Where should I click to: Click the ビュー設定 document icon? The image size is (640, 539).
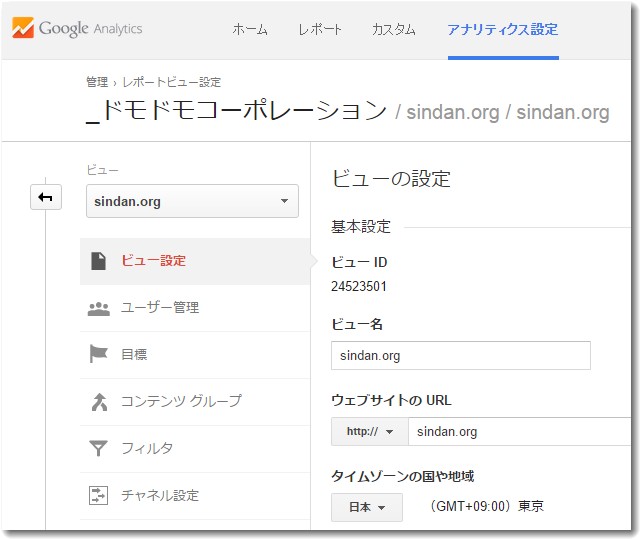click(98, 261)
